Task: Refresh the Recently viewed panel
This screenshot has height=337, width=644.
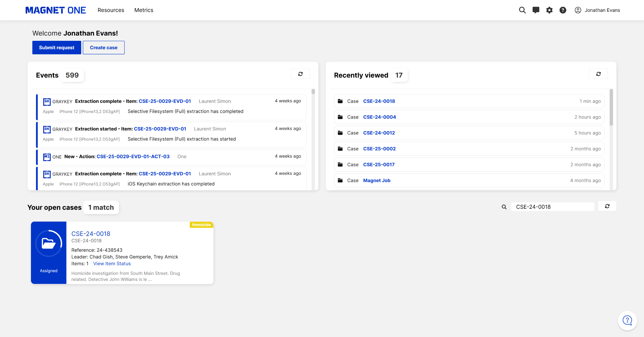Action: click(598, 74)
